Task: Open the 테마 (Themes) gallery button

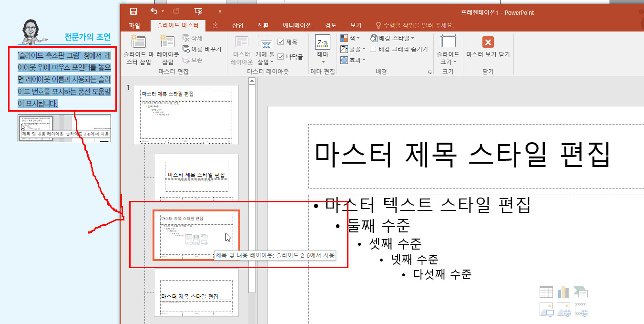Action: pyautogui.click(x=323, y=50)
